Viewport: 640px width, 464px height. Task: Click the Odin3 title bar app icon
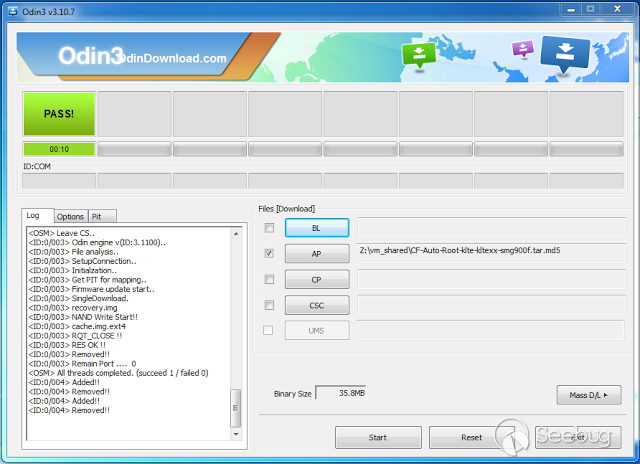[13, 11]
